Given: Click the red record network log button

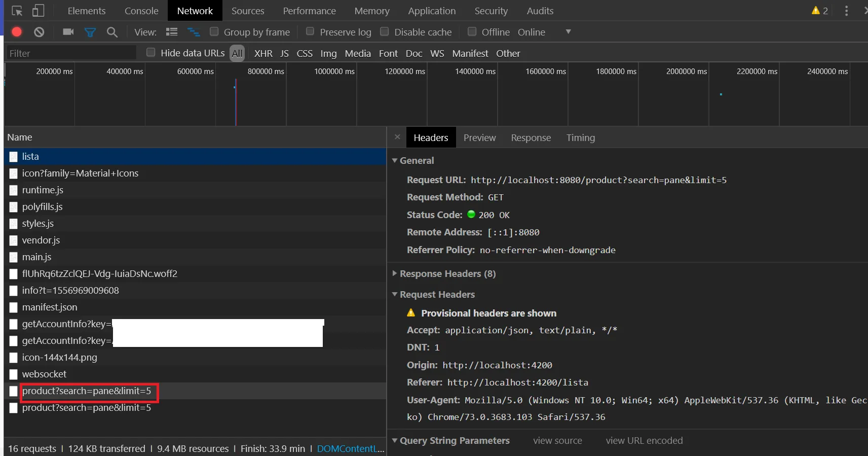Looking at the screenshot, I should tap(17, 32).
